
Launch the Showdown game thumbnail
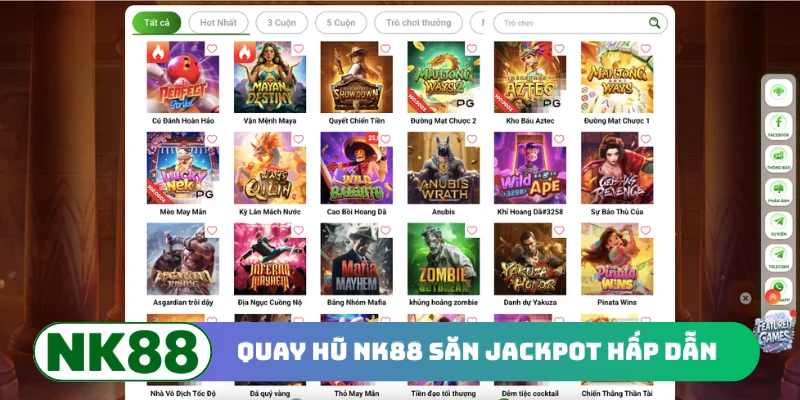point(357,77)
